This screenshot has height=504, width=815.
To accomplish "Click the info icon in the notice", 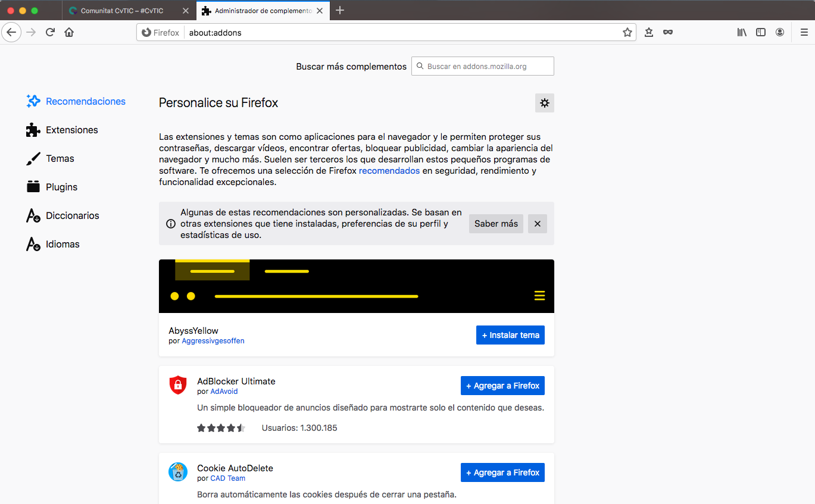I will (171, 224).
